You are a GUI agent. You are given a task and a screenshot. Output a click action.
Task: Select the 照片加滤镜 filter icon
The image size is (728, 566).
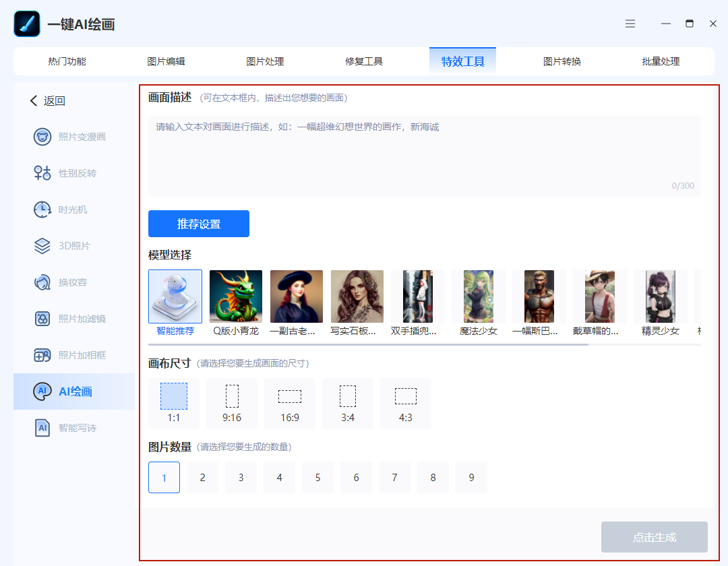pyautogui.click(x=42, y=319)
